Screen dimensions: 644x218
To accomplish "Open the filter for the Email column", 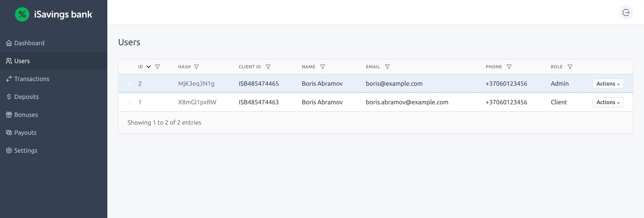I will pyautogui.click(x=387, y=66).
